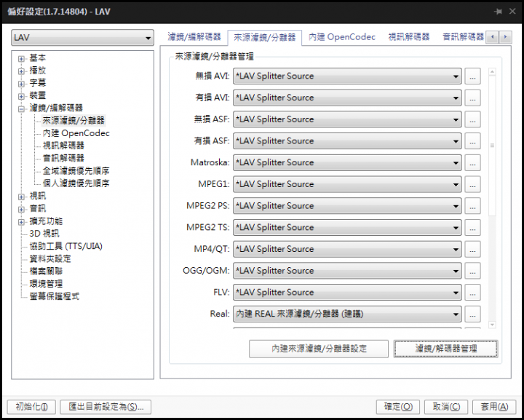Switch to the 濾鏡/編解碼器 tab
524x420 pixels.
[x=194, y=36]
